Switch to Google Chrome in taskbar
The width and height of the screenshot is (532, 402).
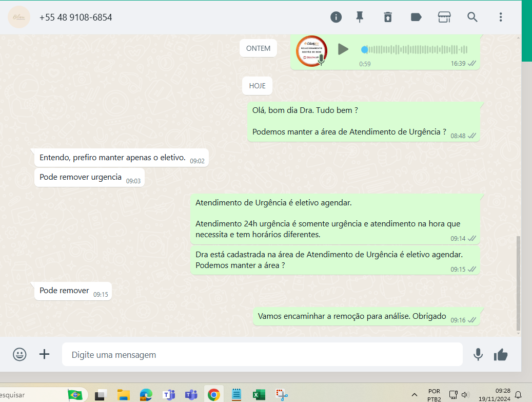pyautogui.click(x=214, y=394)
